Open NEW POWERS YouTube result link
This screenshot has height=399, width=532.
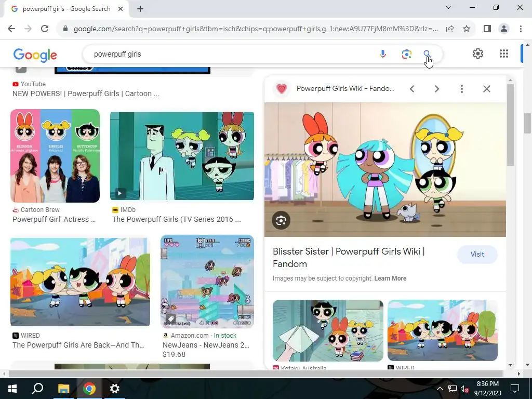pos(86,94)
